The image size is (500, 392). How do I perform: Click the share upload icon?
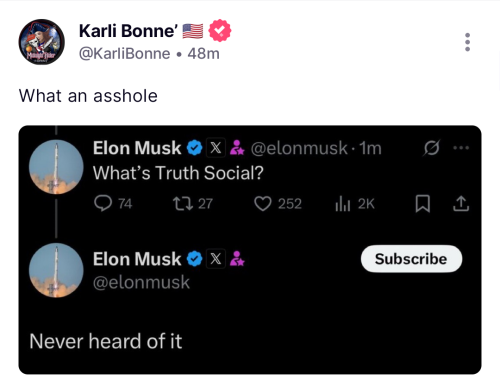click(x=461, y=204)
